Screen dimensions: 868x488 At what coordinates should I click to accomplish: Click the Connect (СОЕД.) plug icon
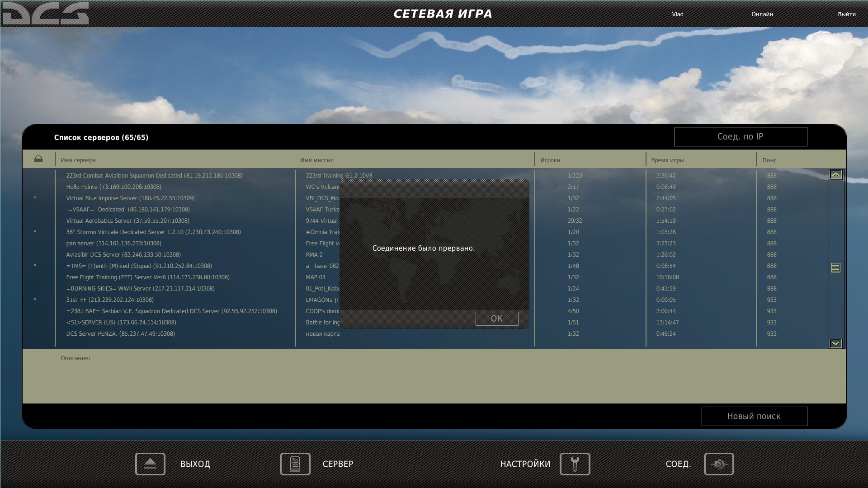[x=718, y=464]
